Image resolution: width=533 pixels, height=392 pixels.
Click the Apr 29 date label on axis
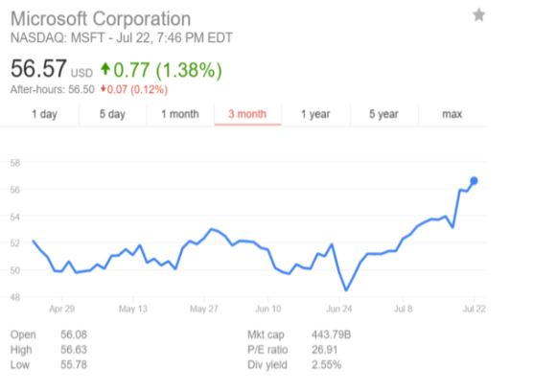click(62, 309)
